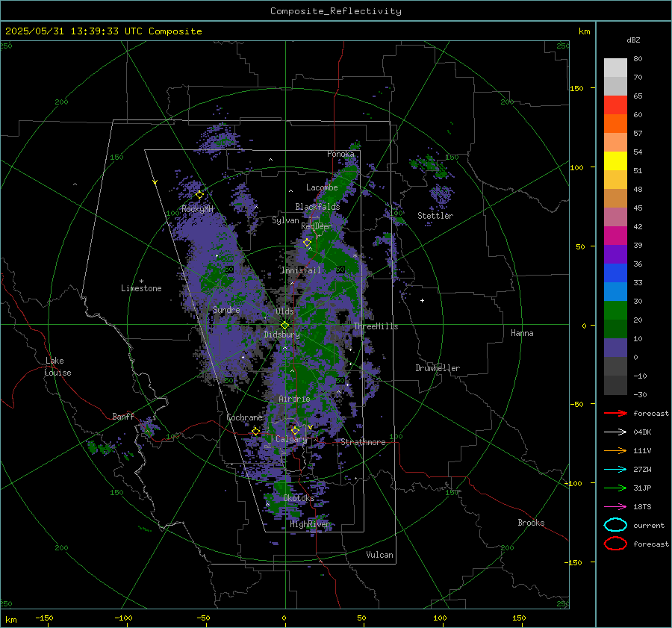Click the yellow diamond marker below Cochrane
Viewport: 672px width, 628px height.
pos(255,432)
